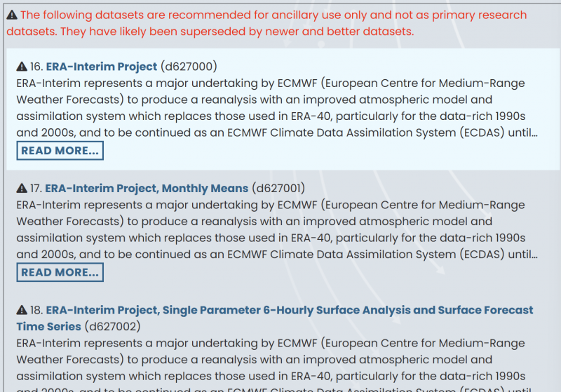This screenshot has height=392, width=561.
Task: Click the dataset ID d627001
Action: 279,189
